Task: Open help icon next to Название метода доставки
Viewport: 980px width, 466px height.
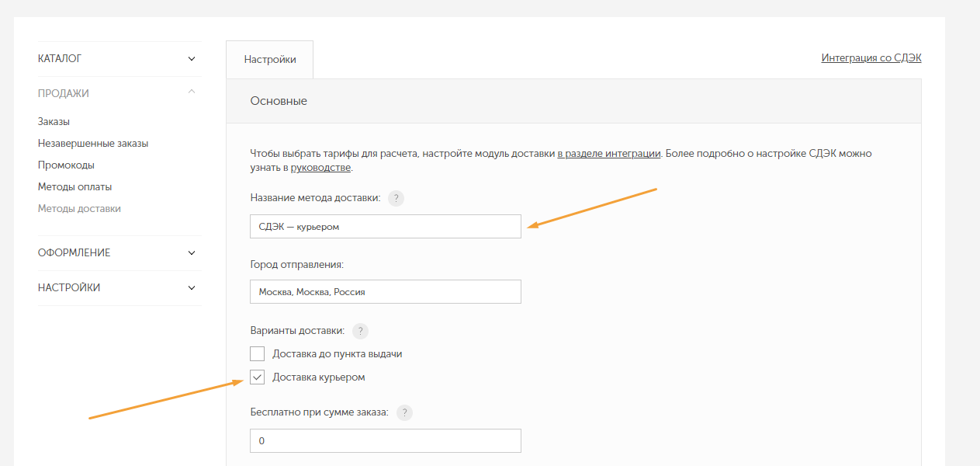Action: pos(397,198)
